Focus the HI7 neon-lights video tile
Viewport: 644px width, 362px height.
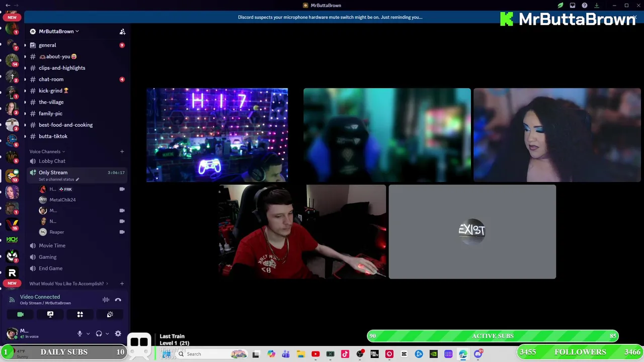pos(217,135)
